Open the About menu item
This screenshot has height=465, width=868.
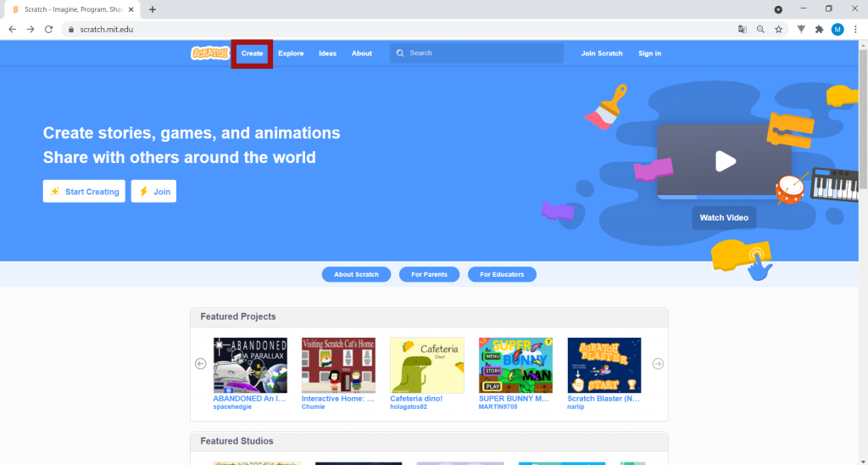[361, 53]
